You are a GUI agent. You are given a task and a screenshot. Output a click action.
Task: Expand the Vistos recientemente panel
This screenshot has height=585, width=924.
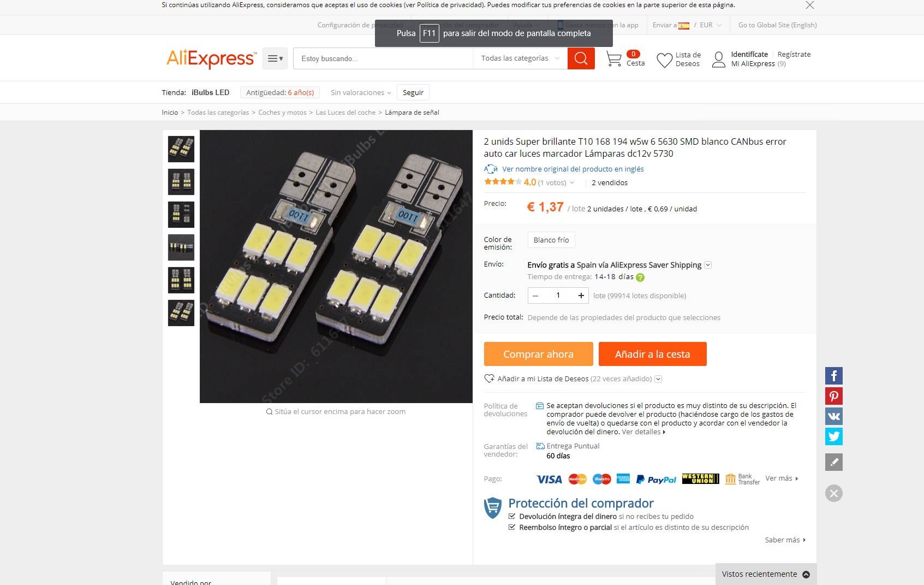[x=766, y=574]
